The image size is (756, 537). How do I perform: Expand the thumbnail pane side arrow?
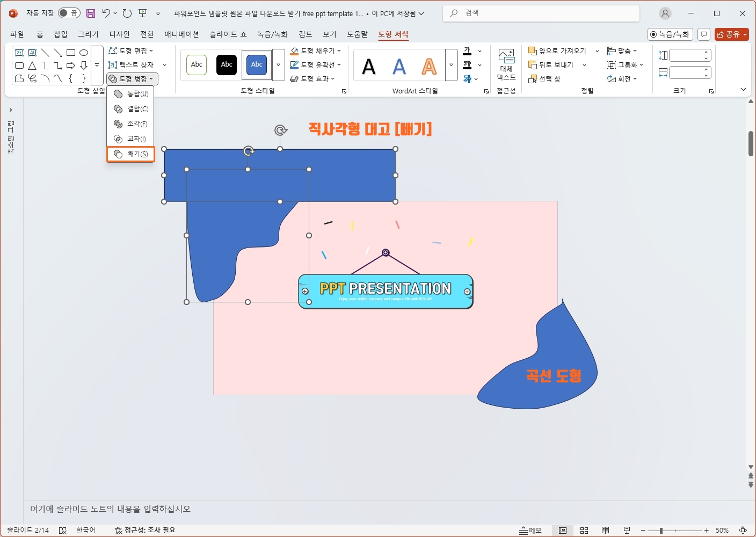coord(11,110)
